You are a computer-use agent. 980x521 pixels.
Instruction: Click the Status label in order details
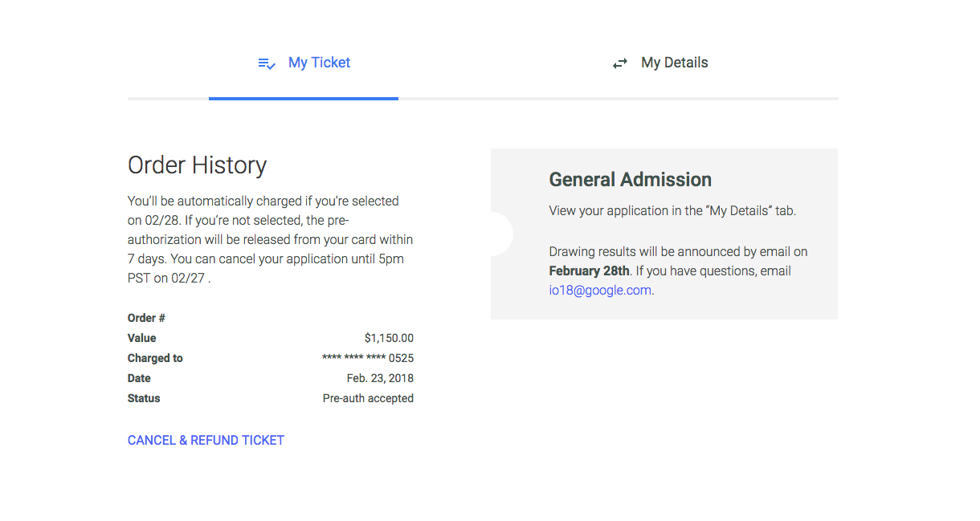[144, 398]
